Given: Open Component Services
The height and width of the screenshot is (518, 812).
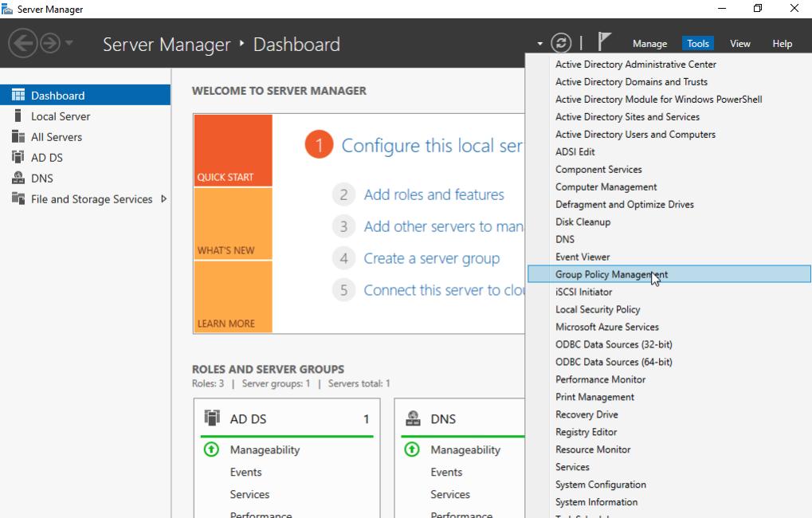Looking at the screenshot, I should (669, 170).
